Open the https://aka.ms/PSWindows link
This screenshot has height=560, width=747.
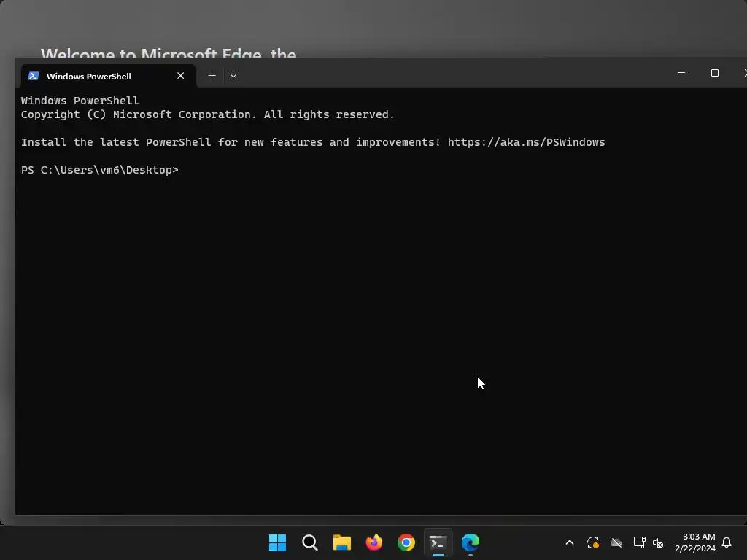pos(527,142)
